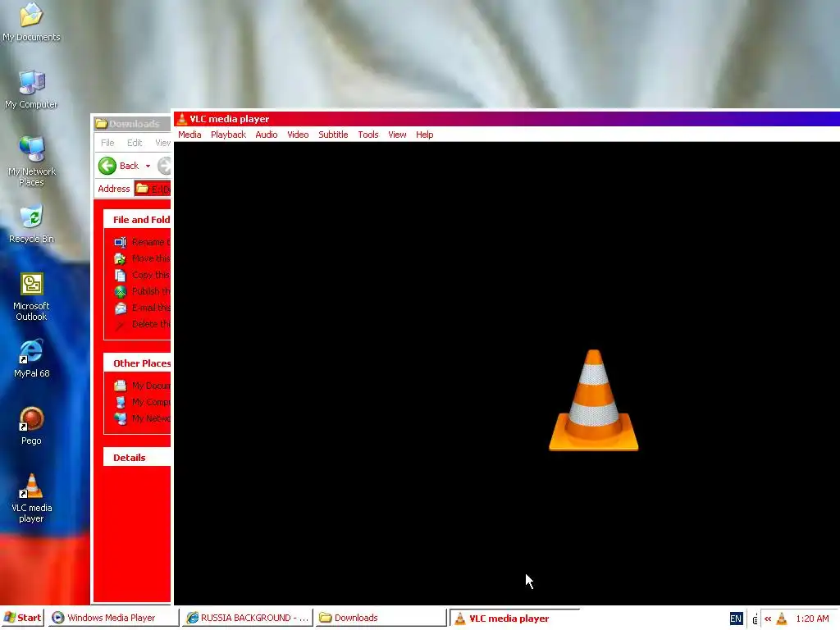This screenshot has width=840, height=630.
Task: Collapse the File and Folder Tasks panel
Action: tap(137, 220)
